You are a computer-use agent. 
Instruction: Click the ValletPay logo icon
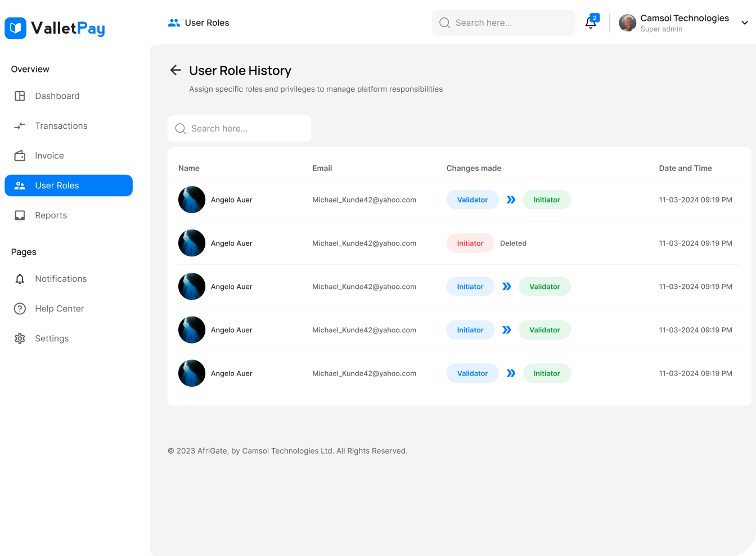point(16,28)
